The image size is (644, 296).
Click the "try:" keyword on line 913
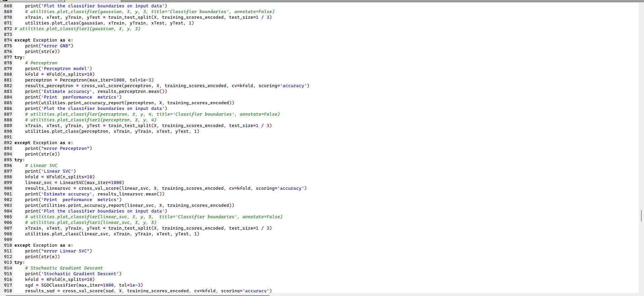(x=19, y=262)
